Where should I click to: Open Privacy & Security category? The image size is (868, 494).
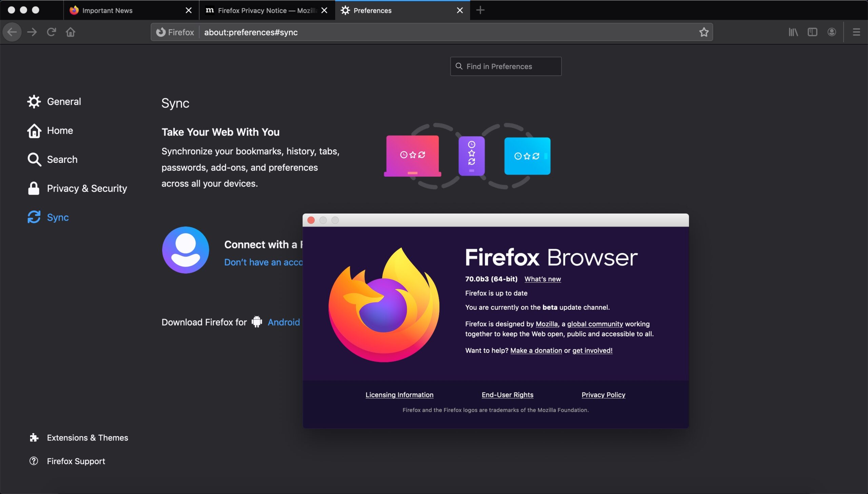pyautogui.click(x=77, y=188)
